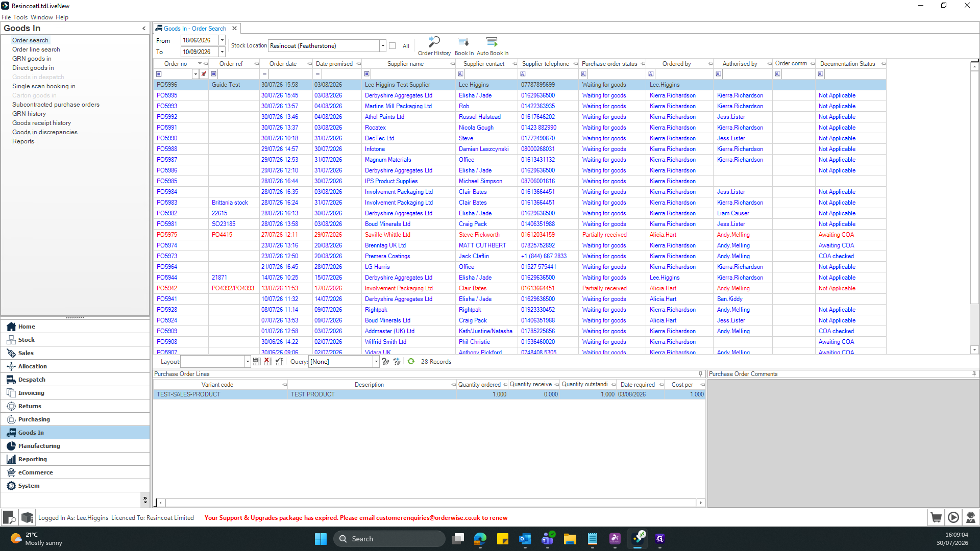Open Goods in discrepancies

45,132
